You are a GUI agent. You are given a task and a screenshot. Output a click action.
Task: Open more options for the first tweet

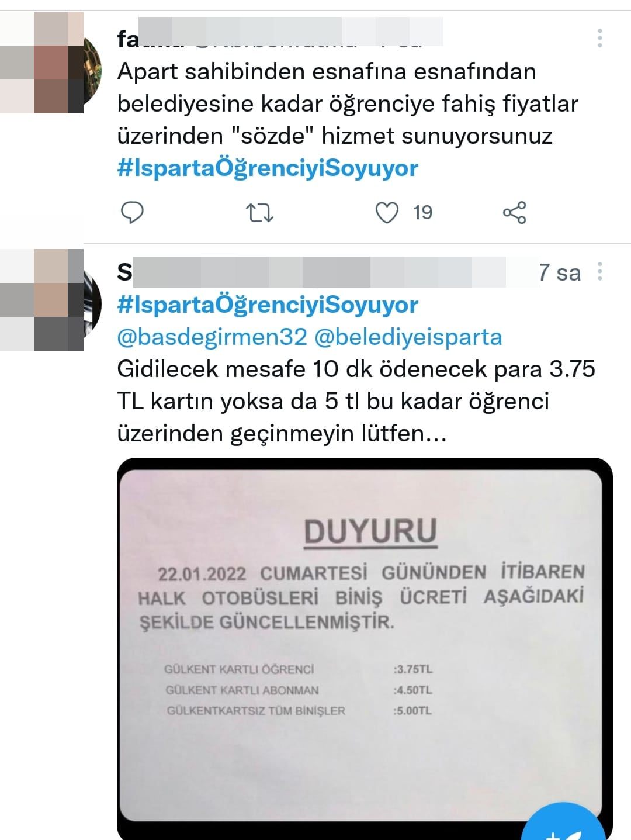coord(599,37)
